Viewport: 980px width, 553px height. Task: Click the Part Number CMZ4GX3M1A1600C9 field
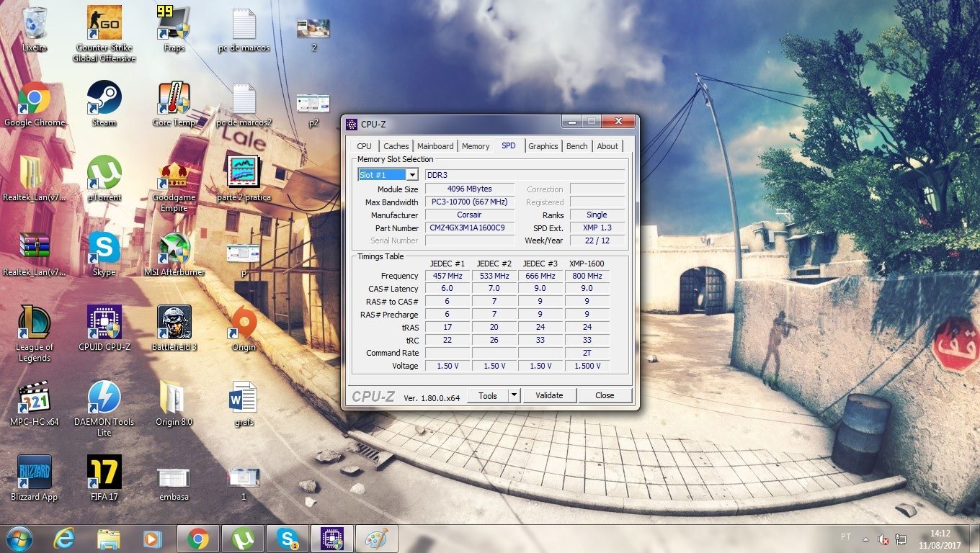coord(470,228)
